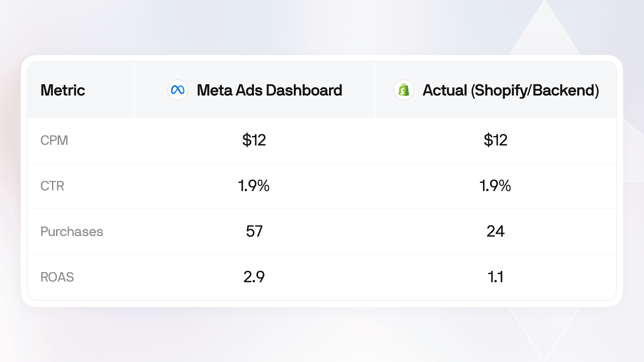Click the Meta Ads ROAS value 2.9
This screenshot has height=362, width=644.
coord(254,277)
